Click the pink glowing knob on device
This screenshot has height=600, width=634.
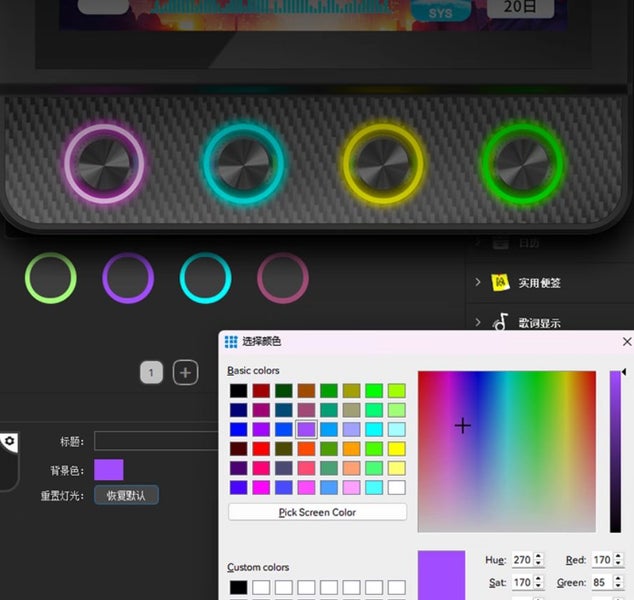(x=104, y=162)
